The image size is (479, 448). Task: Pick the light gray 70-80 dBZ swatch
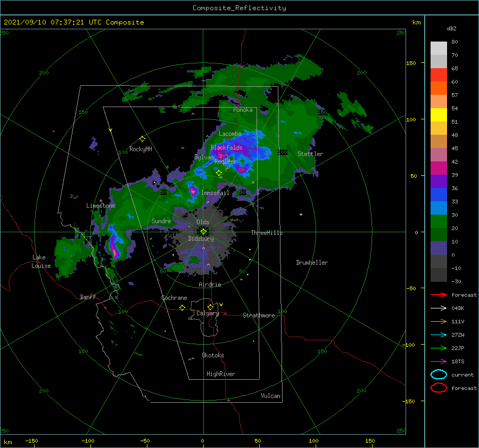tap(439, 48)
